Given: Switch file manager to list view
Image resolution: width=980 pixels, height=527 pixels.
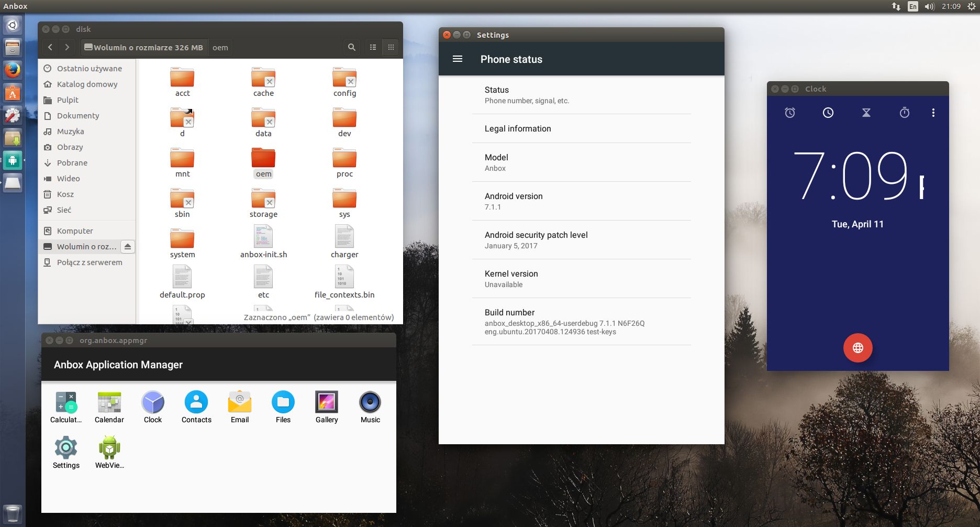Looking at the screenshot, I should [x=373, y=47].
